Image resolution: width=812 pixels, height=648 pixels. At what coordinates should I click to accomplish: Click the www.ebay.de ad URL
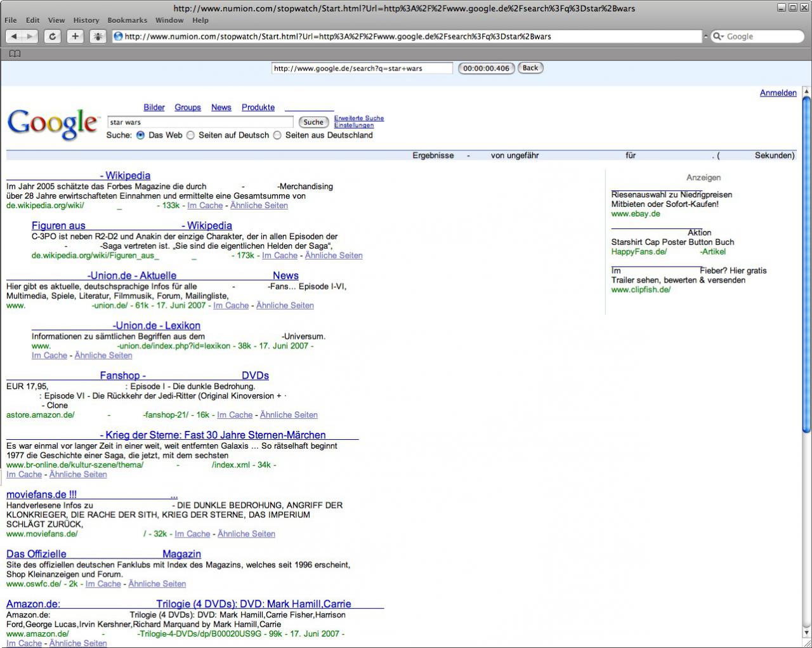click(x=636, y=214)
